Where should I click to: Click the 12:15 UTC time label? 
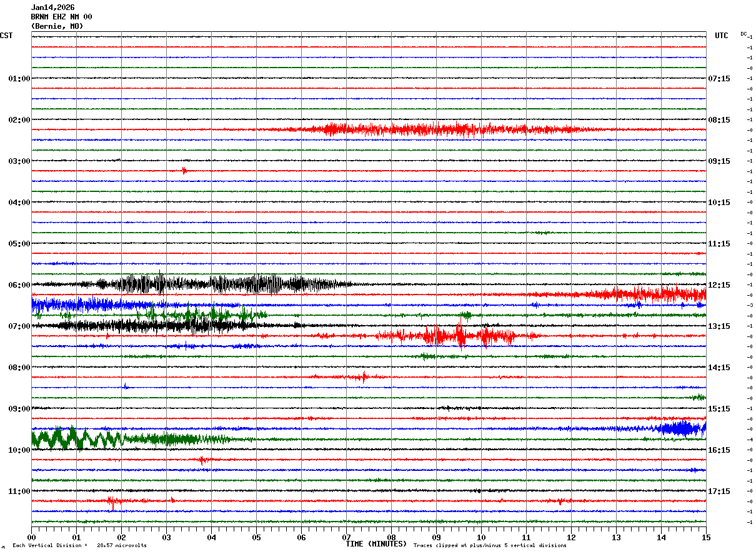719,285
